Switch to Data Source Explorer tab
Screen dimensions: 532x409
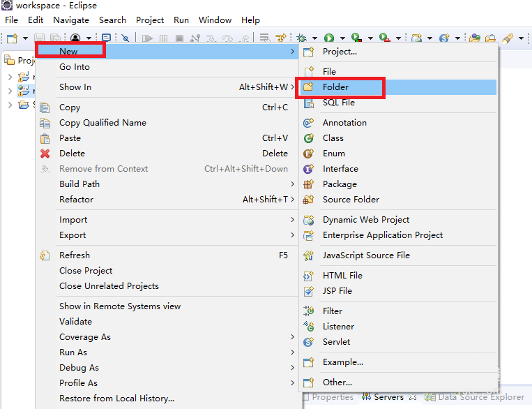tap(475, 397)
